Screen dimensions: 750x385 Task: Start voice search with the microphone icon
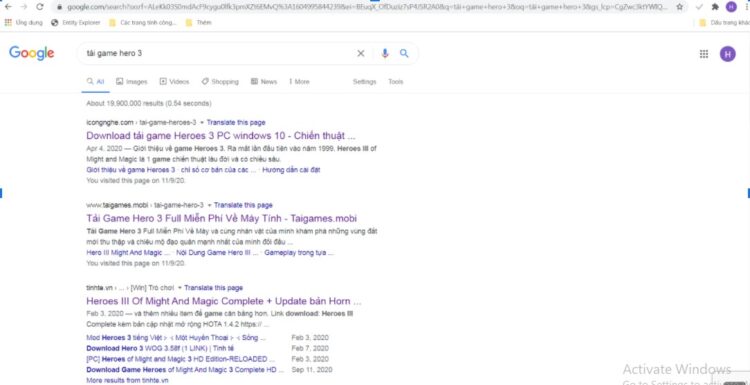point(385,54)
